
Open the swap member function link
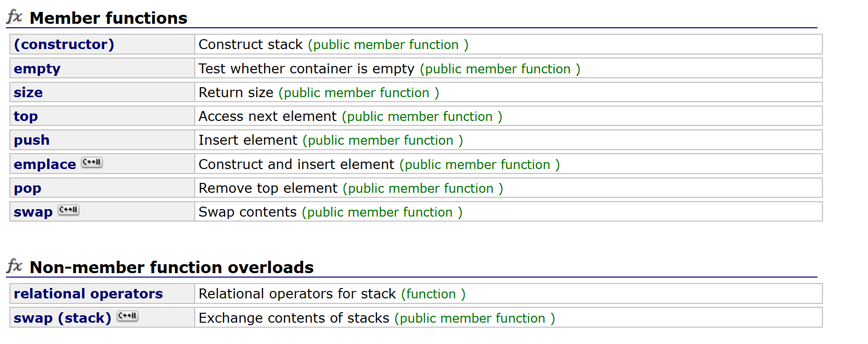pyautogui.click(x=33, y=212)
